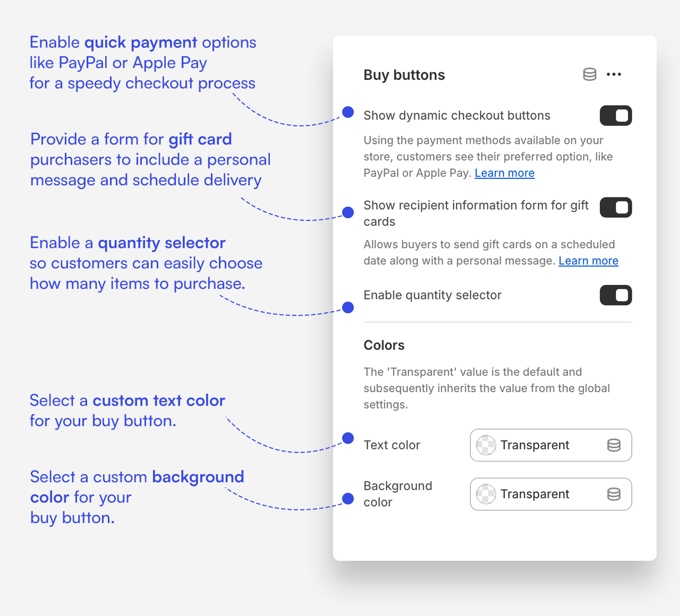Disable recipient information form for gift cards
Viewport: 680px width, 616px height.
[x=615, y=208]
